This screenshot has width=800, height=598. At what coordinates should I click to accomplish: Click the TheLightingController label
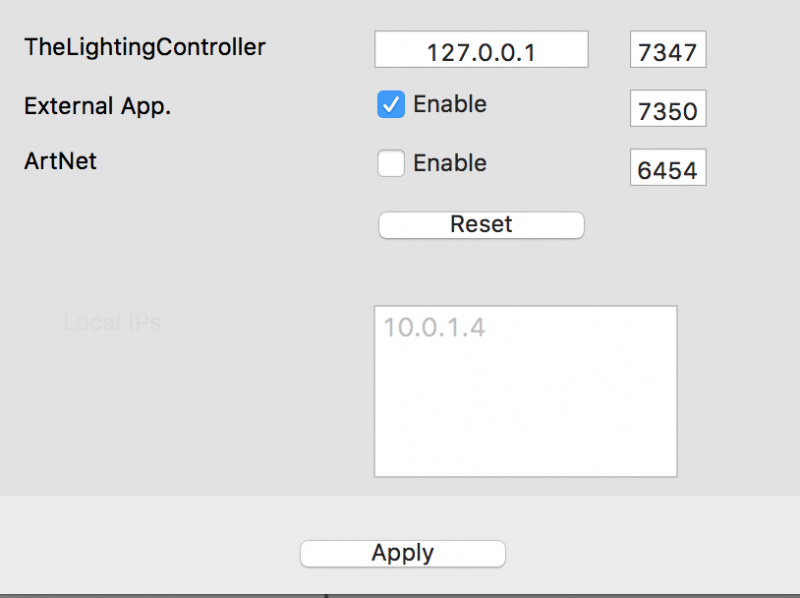tap(145, 47)
